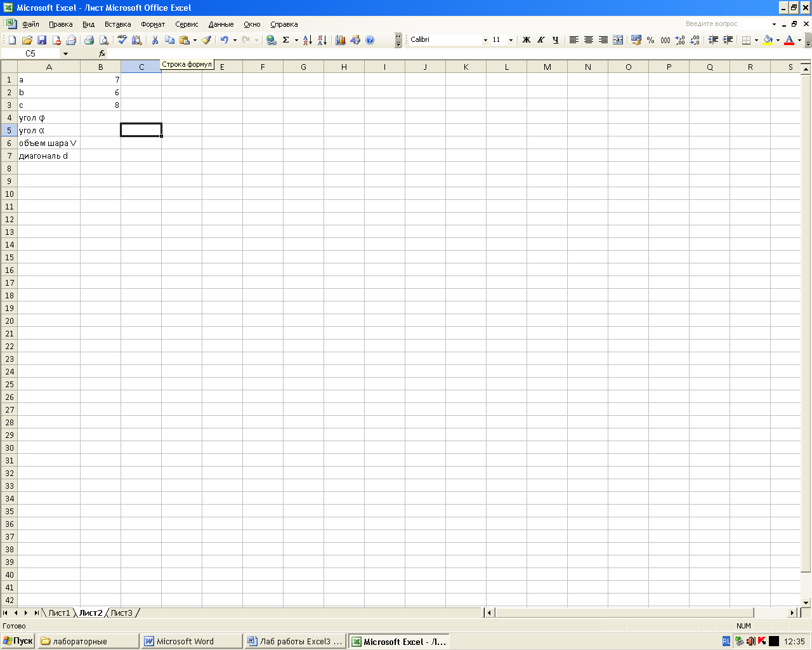Decrease the cell indent
812x650 pixels.
coord(713,40)
